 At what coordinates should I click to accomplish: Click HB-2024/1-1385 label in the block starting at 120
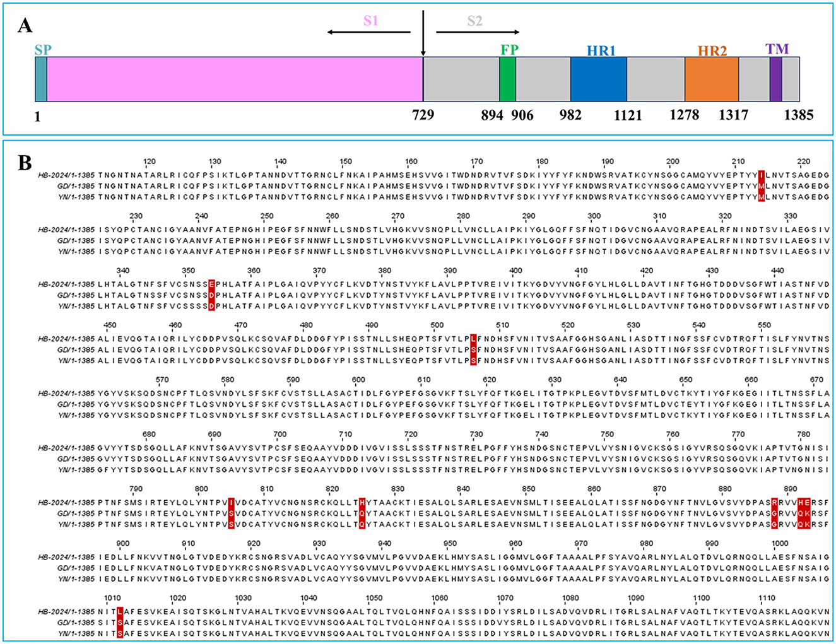[66, 175]
